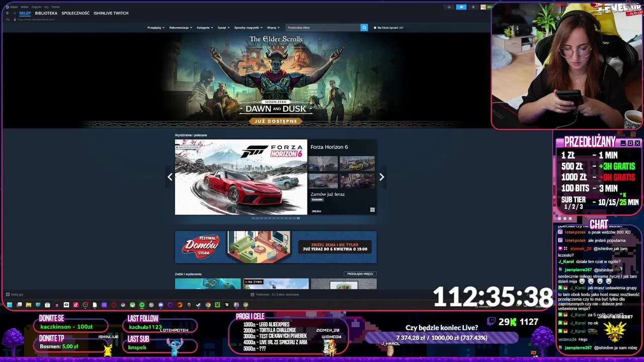Show next featured game with right arrow

pyautogui.click(x=381, y=177)
